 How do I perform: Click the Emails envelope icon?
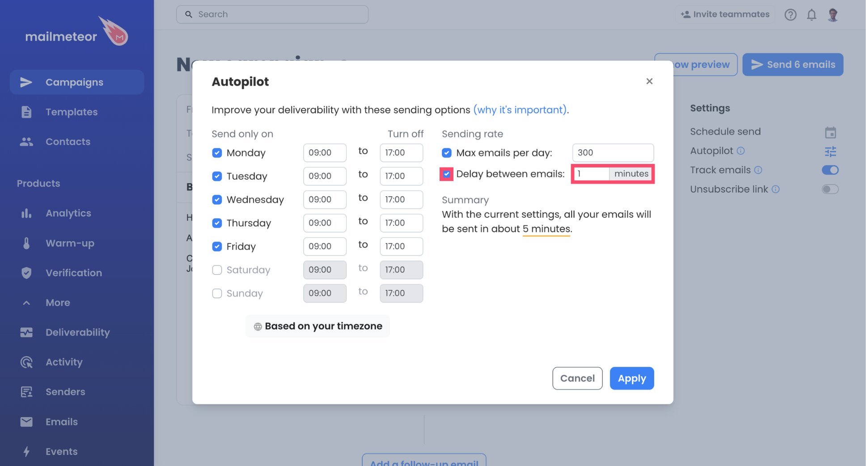[26, 422]
